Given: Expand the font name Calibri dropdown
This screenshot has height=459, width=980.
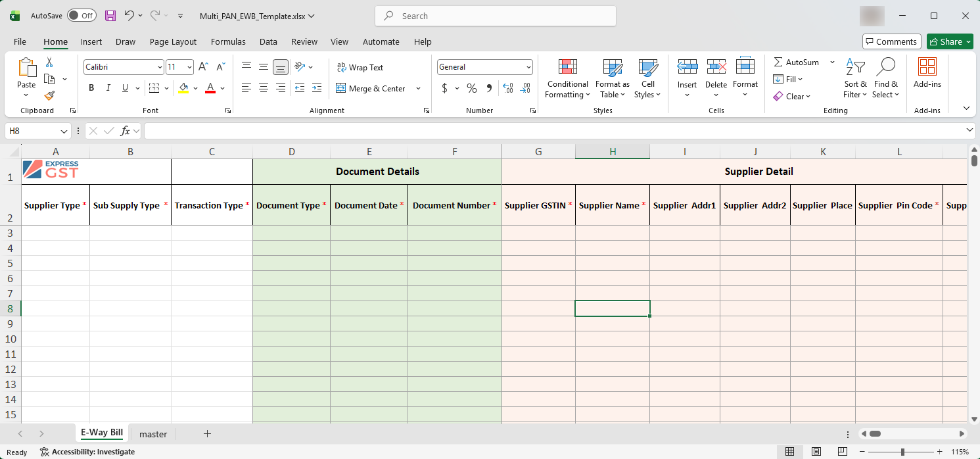Looking at the screenshot, I should click(160, 67).
